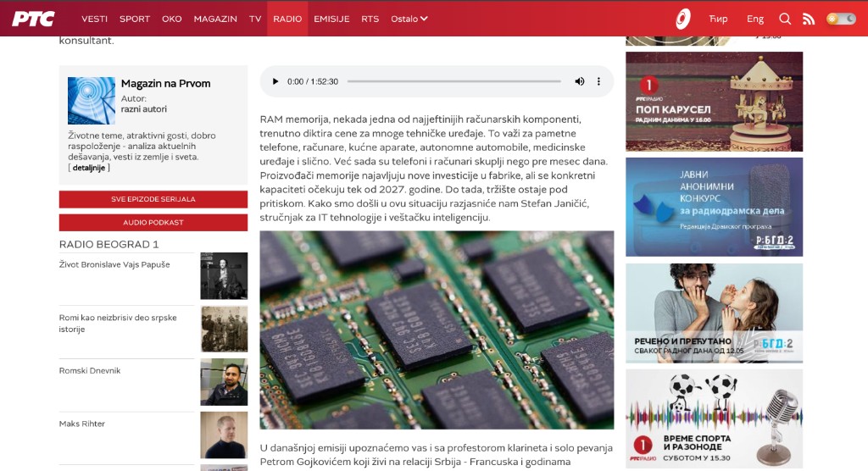Open Romski Dnevnik thumbnail
This screenshot has height=471, width=868.
point(224,382)
